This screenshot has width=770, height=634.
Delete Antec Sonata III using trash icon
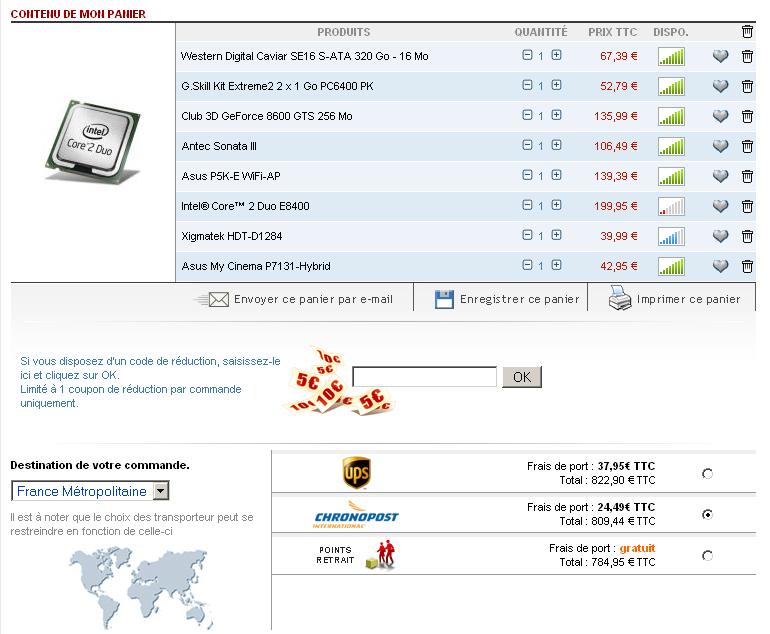(x=747, y=146)
